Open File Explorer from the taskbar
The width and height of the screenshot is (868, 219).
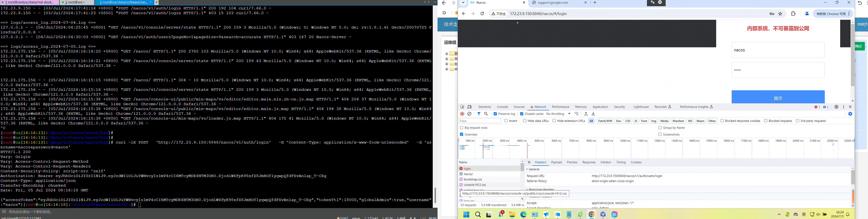pyautogui.click(x=512, y=215)
